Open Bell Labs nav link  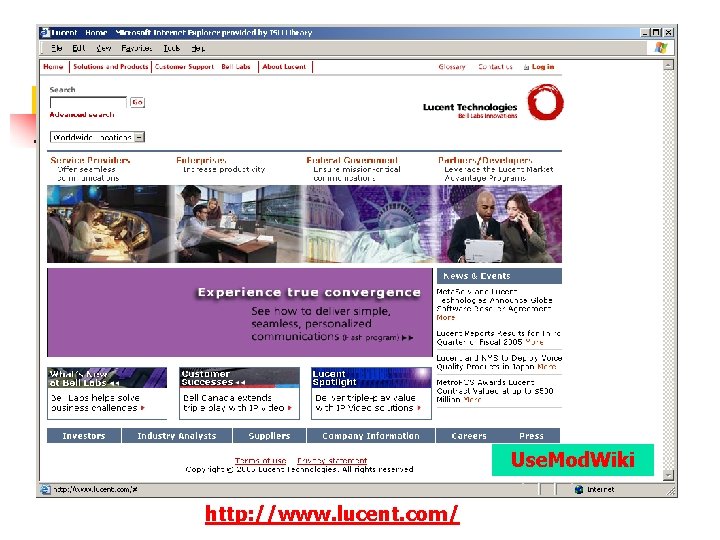pyautogui.click(x=236, y=67)
